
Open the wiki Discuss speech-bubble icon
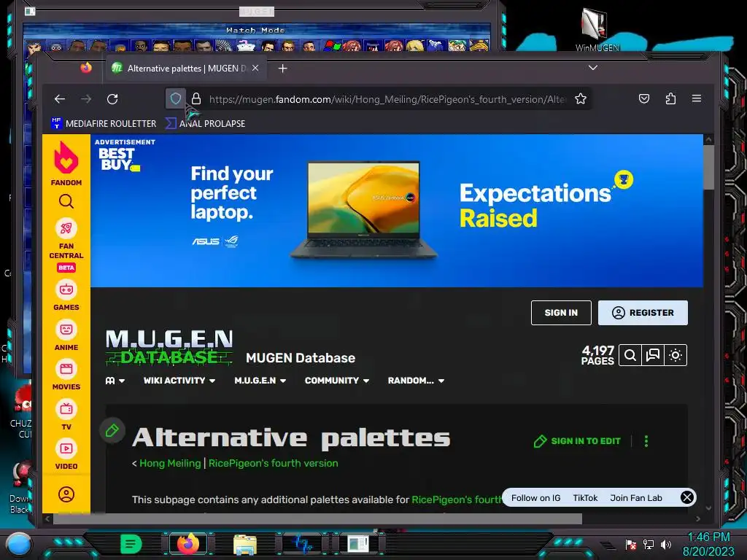click(x=653, y=355)
